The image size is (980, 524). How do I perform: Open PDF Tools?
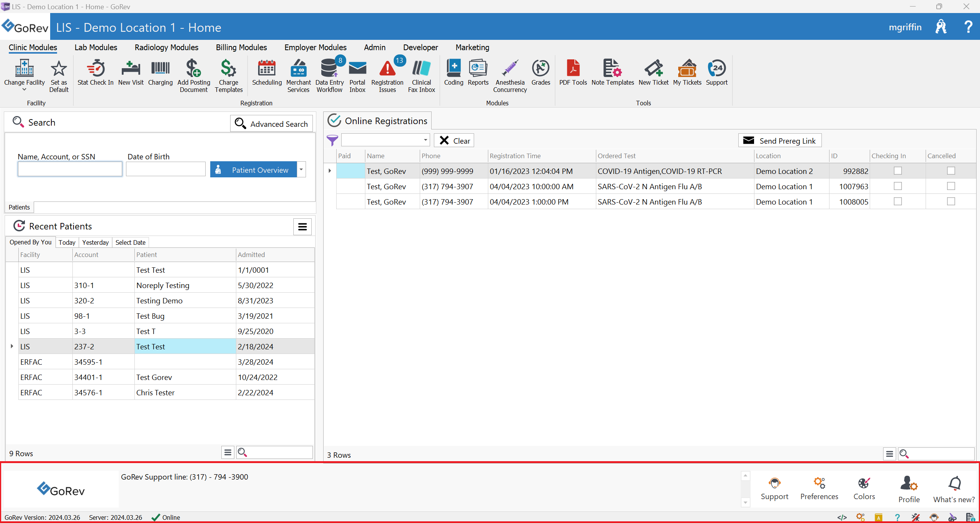[573, 73]
